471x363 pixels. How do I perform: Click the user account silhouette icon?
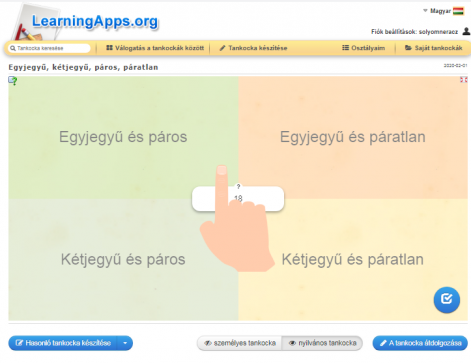coord(466,31)
